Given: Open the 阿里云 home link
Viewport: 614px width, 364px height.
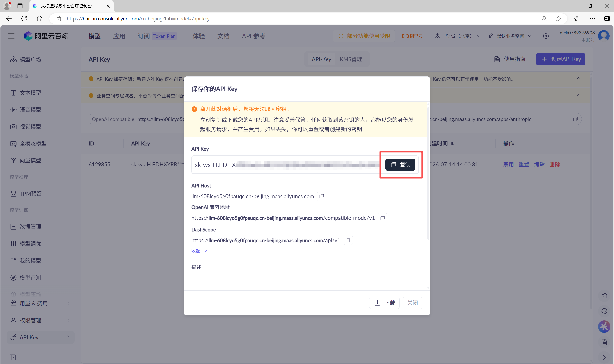Looking at the screenshot, I should [412, 36].
